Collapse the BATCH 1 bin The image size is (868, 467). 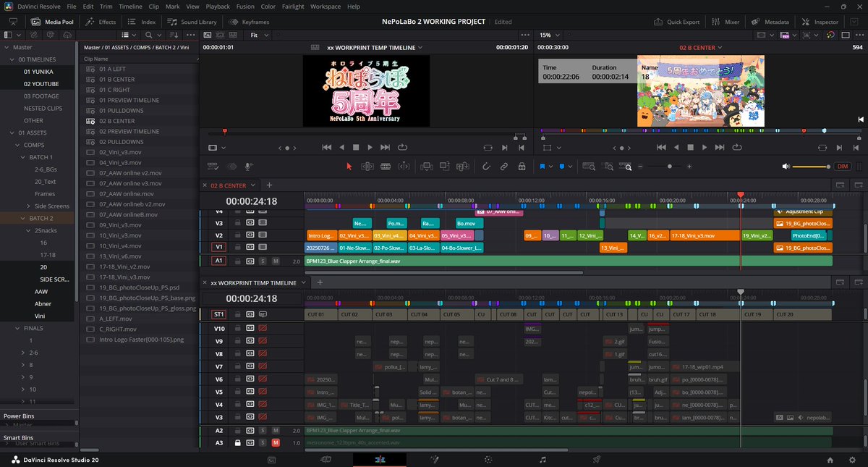tap(21, 157)
